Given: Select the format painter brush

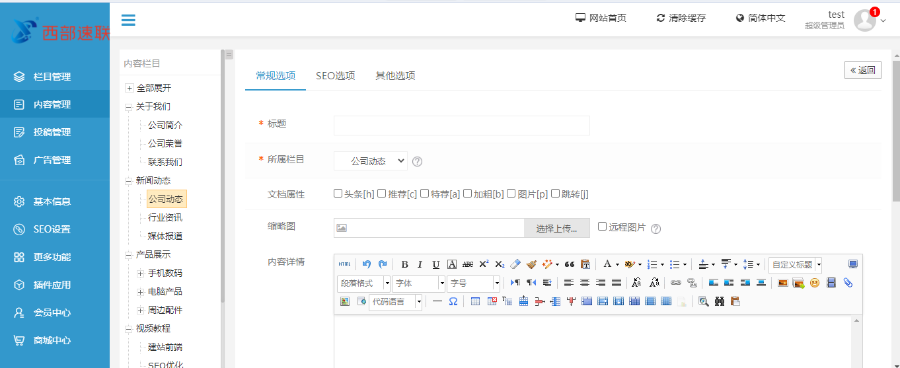Looking at the screenshot, I should pos(531,265).
